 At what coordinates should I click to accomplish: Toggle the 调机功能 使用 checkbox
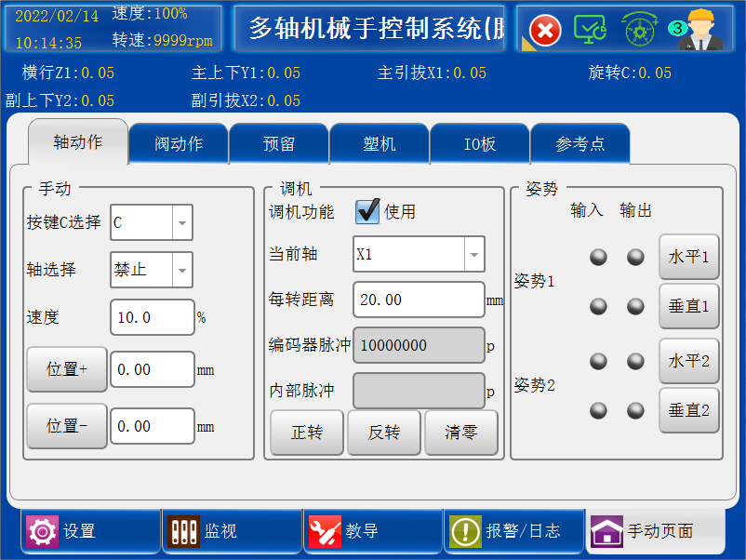[368, 212]
